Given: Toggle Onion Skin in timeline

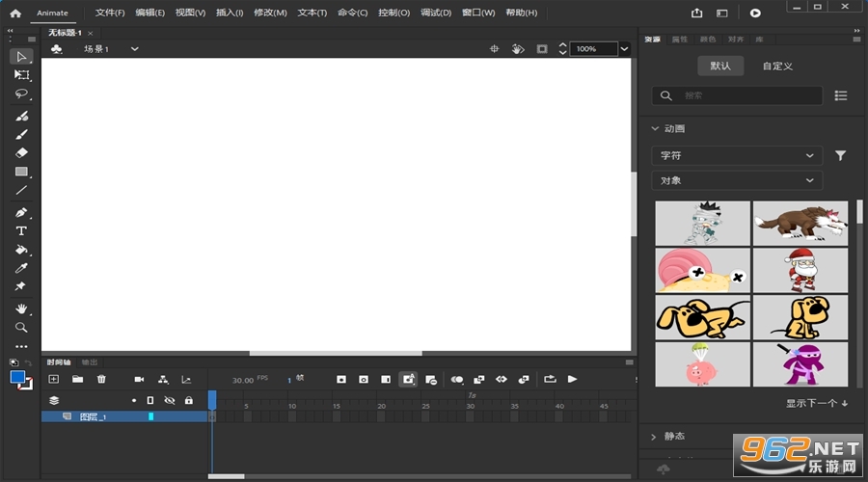Looking at the screenshot, I should [457, 379].
